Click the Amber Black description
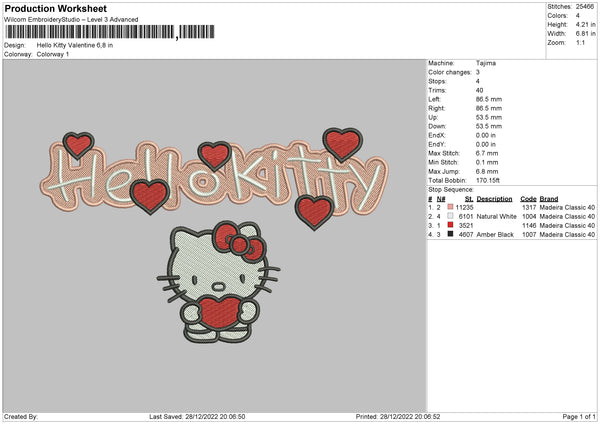Viewport: 600px width, 424px height. click(x=495, y=235)
